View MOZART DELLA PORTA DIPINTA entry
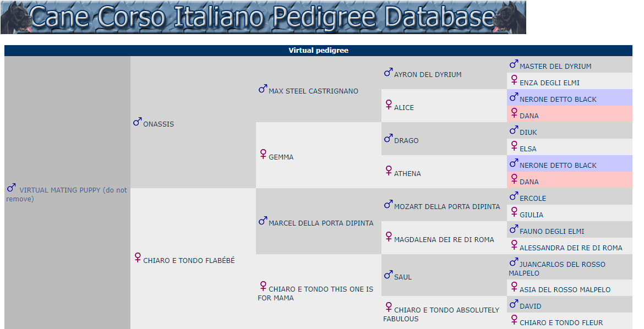This screenshot has height=329, width=644. click(x=447, y=207)
